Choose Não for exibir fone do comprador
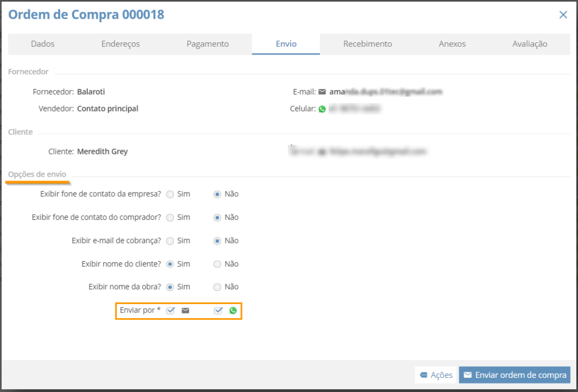 [217, 218]
